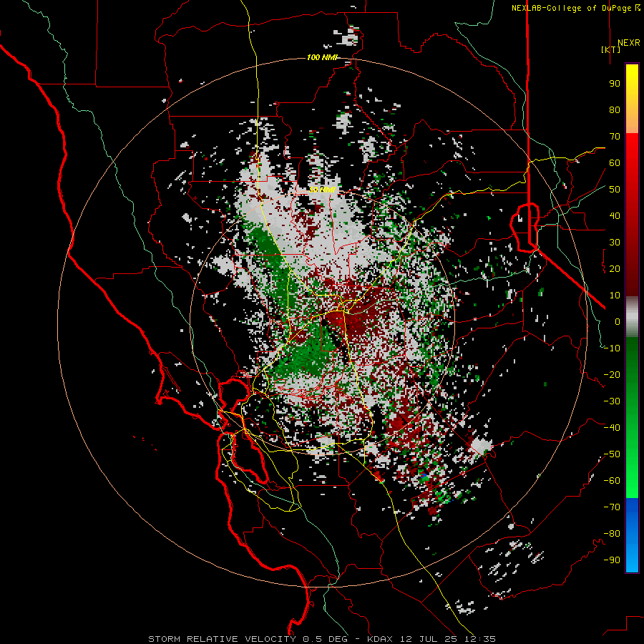The width and height of the screenshot is (644, 644).
Task: Click the -50 value on the velocity scale
Action: point(612,454)
